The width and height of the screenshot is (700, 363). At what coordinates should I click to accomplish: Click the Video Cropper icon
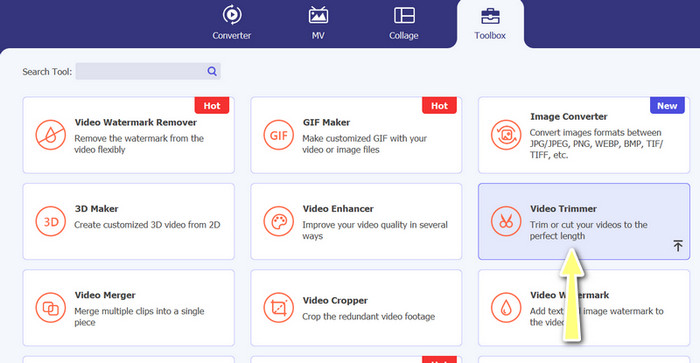(278, 308)
